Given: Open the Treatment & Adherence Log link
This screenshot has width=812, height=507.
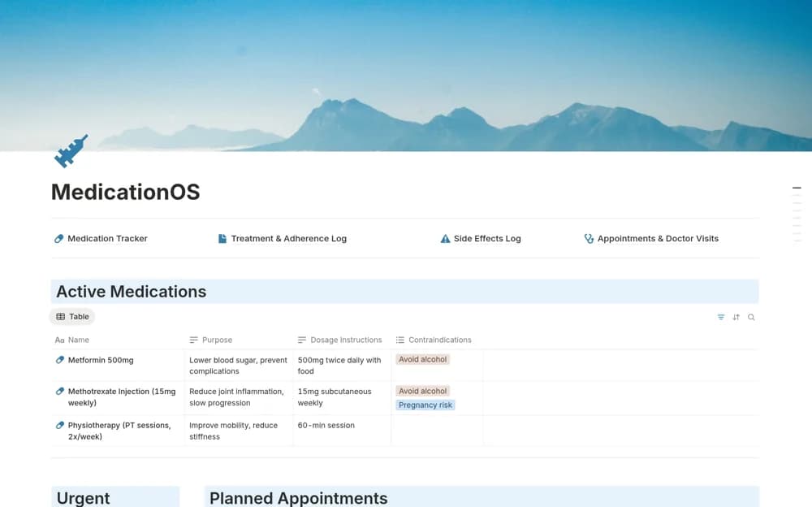Looking at the screenshot, I should 288,238.
